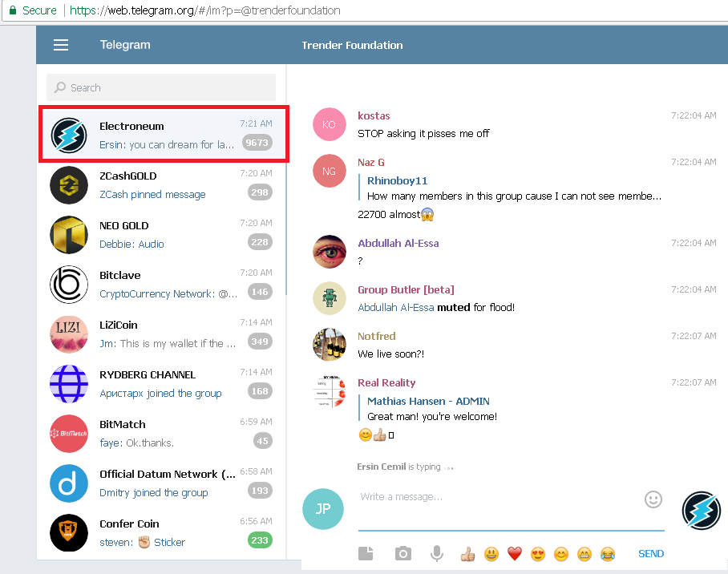Insert the heart-eyes emoji
Image resolution: width=728 pixels, height=574 pixels.
pos(538,554)
